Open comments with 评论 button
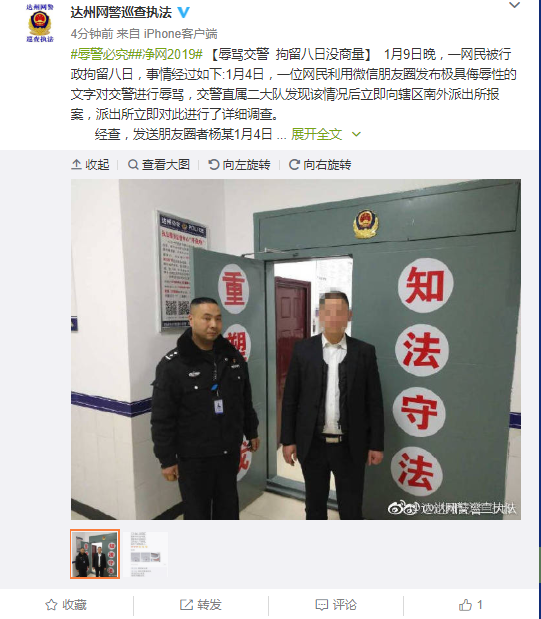 tap(336, 605)
